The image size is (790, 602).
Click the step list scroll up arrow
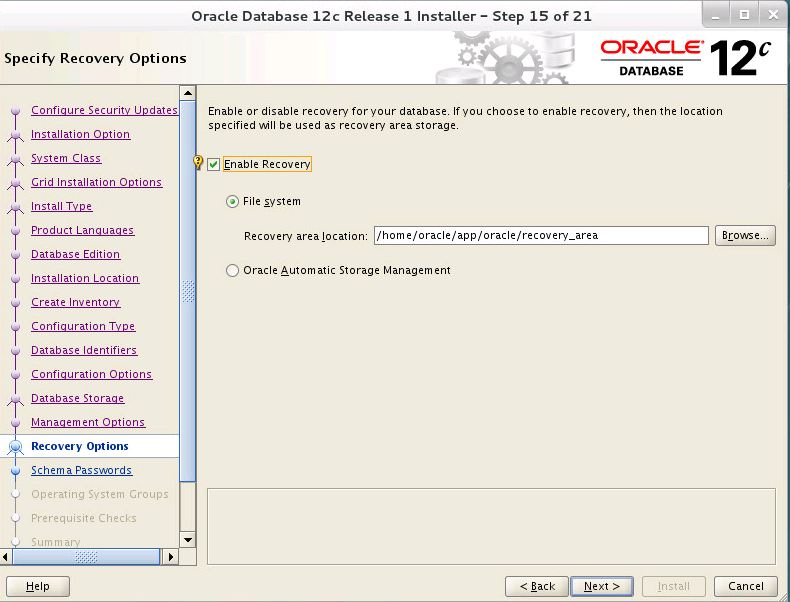tap(187, 93)
